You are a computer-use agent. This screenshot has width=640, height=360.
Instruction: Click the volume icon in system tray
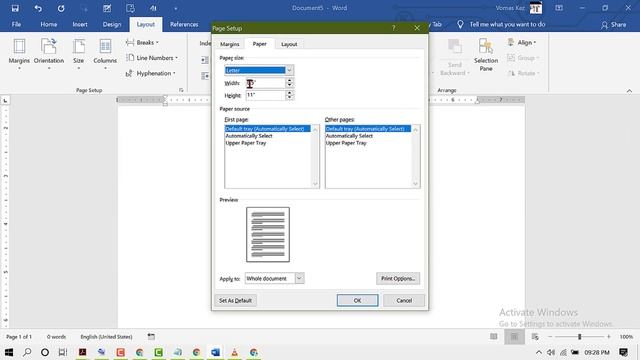pyautogui.click(x=551, y=352)
